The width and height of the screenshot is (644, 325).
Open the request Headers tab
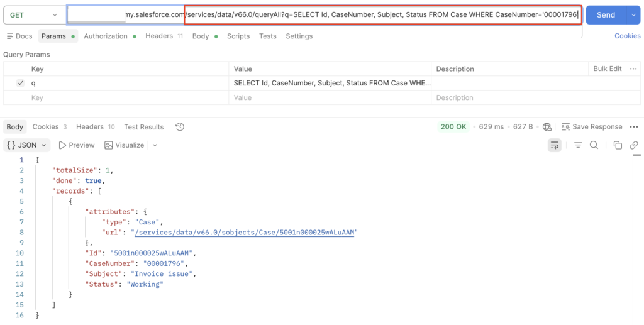click(x=164, y=36)
